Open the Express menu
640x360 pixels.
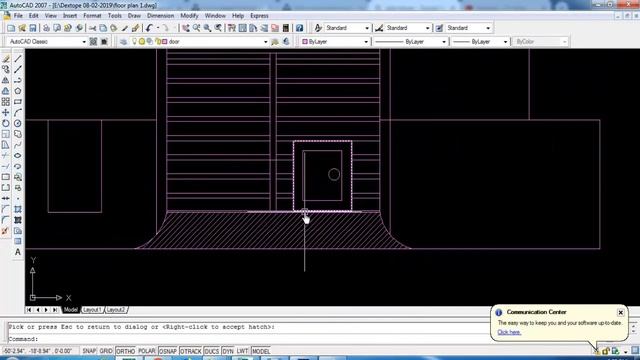pyautogui.click(x=259, y=16)
